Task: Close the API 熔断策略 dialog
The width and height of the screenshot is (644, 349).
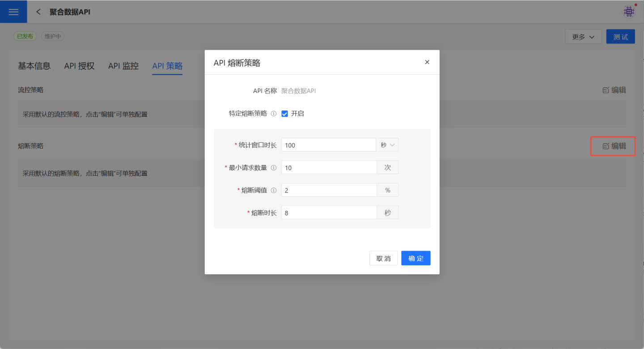Action: click(427, 62)
